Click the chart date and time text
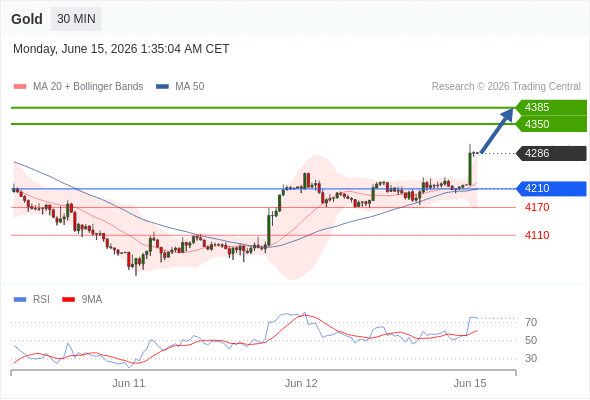This screenshot has width=590, height=400. tap(121, 49)
